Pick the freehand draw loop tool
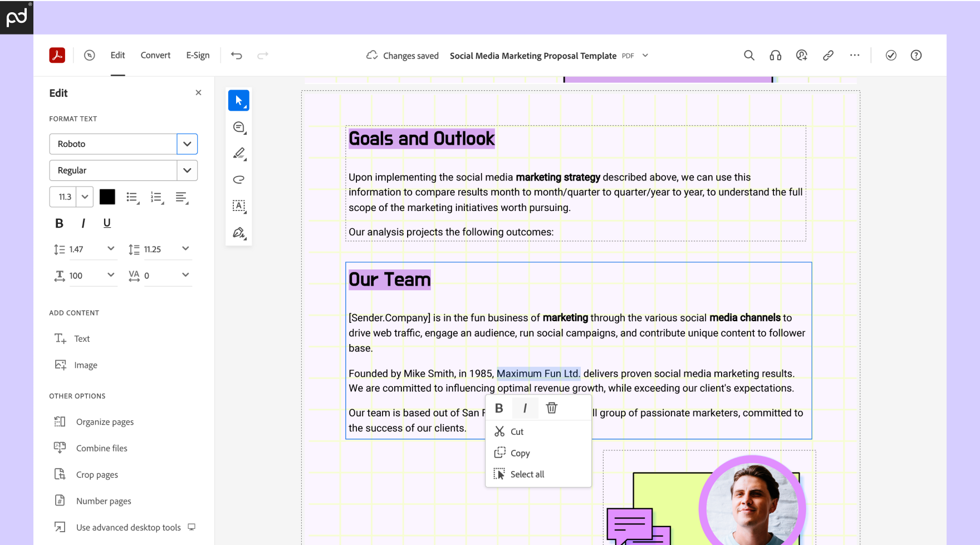The width and height of the screenshot is (980, 545). (239, 179)
